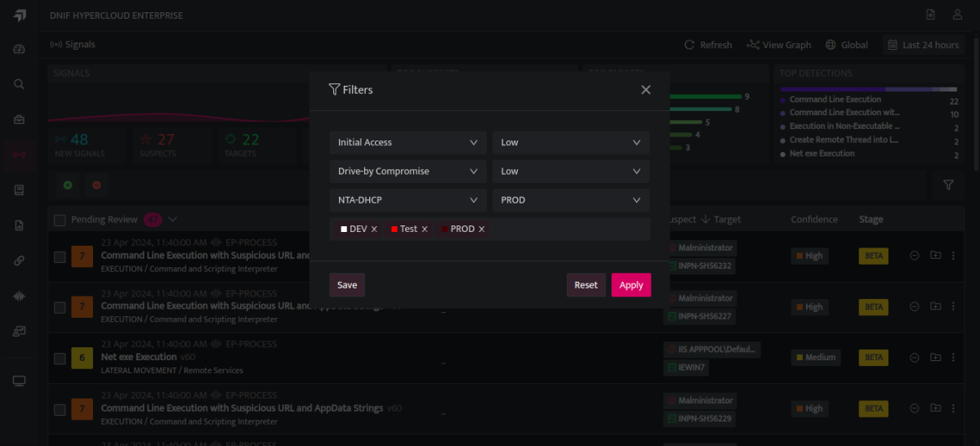This screenshot has width=980, height=446.
Task: Select the Signals icon in sidebar
Action: (20, 154)
